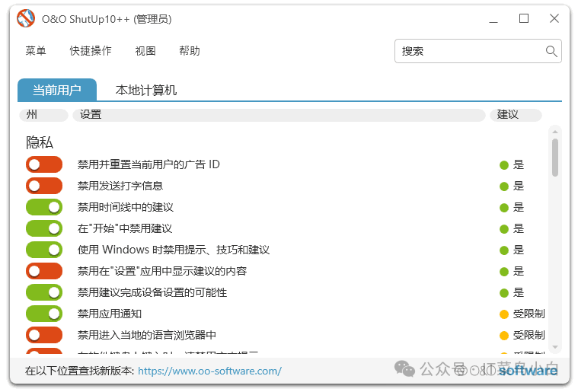Select the text 禁用时间线中的建议

(x=126, y=207)
